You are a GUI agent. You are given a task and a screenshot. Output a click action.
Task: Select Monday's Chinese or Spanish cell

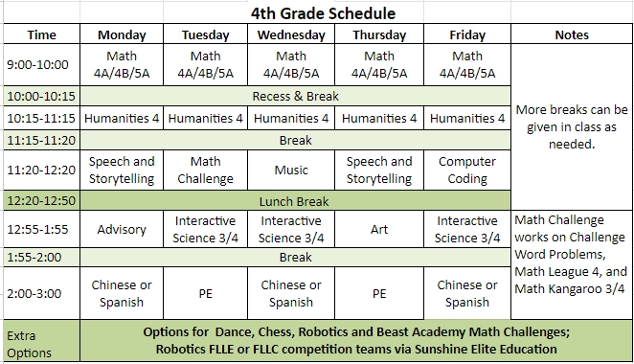[122, 294]
